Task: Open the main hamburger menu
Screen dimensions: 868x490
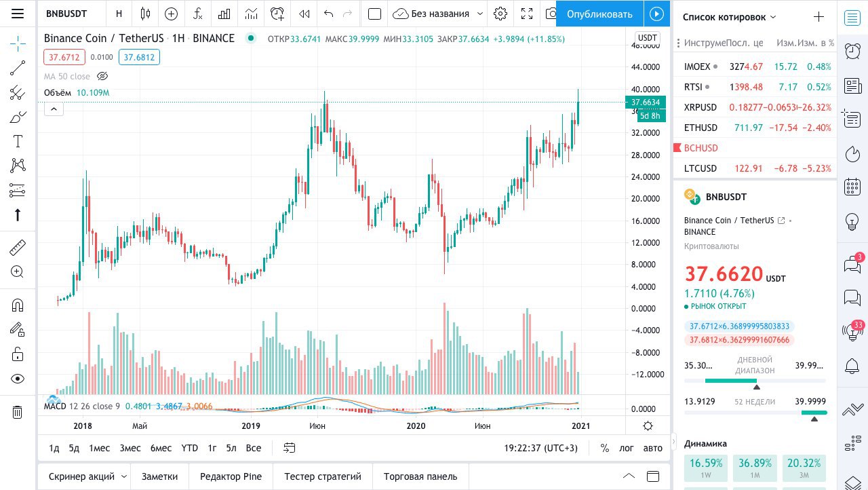Action: (18, 14)
